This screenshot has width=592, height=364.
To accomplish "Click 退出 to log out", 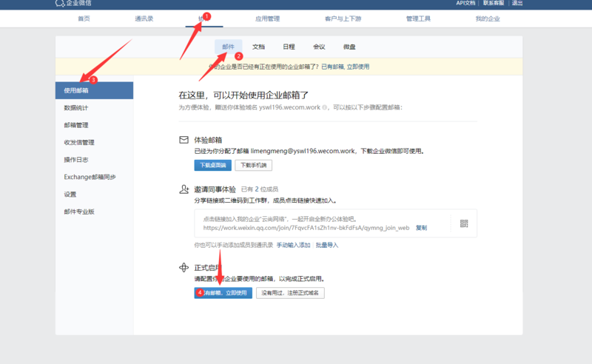I will click(x=517, y=3).
